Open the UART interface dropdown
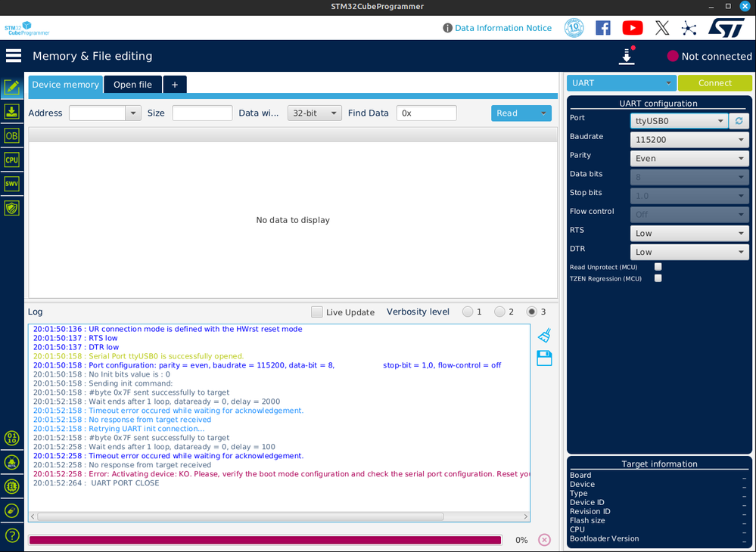Viewport: 756px width, 552px height. tap(621, 83)
